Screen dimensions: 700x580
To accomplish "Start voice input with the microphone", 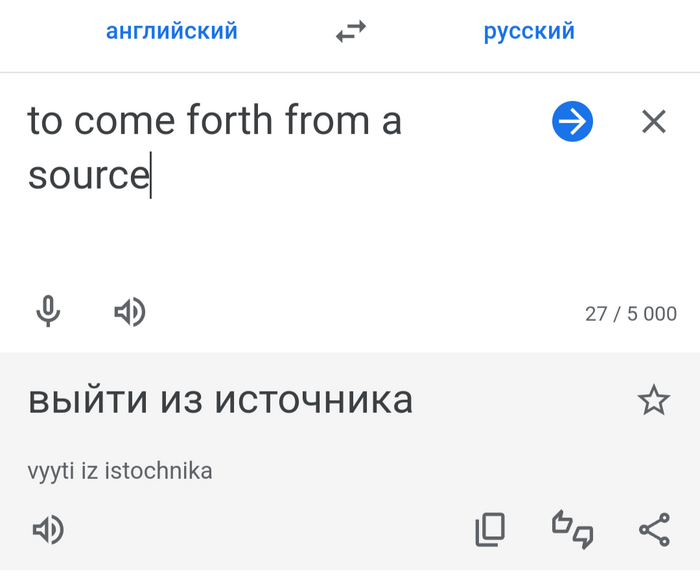I will tap(48, 313).
